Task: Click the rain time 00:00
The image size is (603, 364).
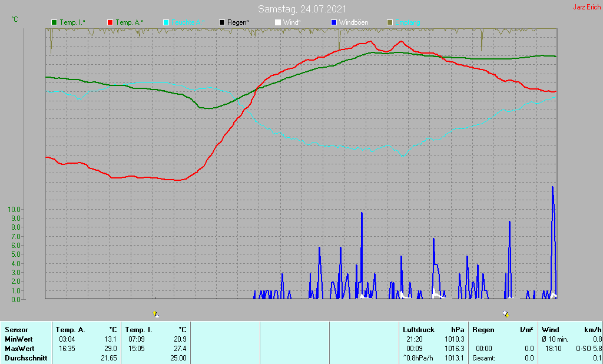Action: 484,349
